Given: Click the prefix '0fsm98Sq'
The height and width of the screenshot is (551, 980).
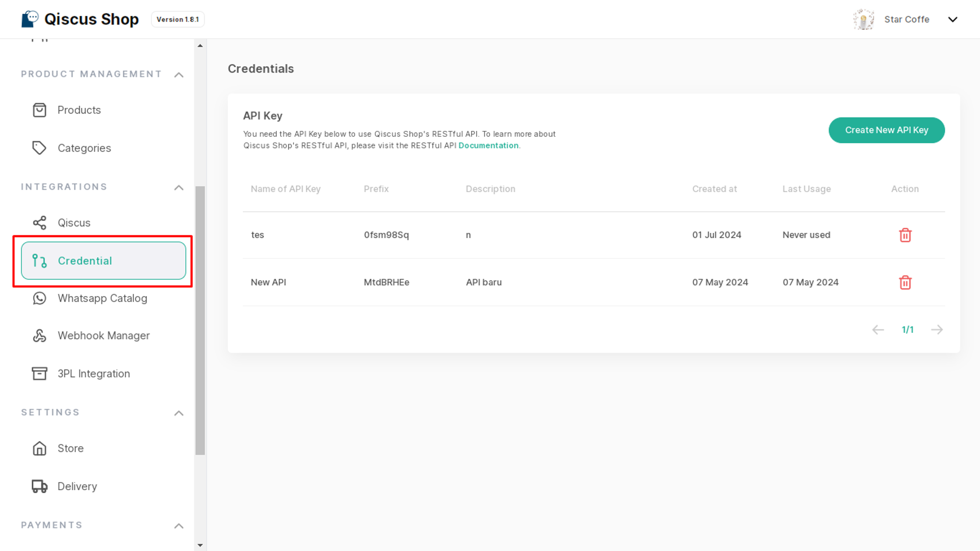Looking at the screenshot, I should (386, 235).
